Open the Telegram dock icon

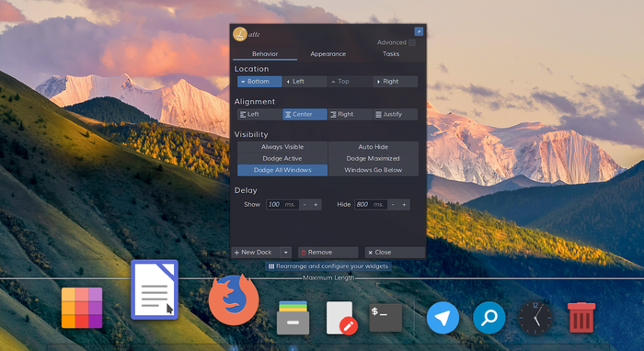click(443, 318)
